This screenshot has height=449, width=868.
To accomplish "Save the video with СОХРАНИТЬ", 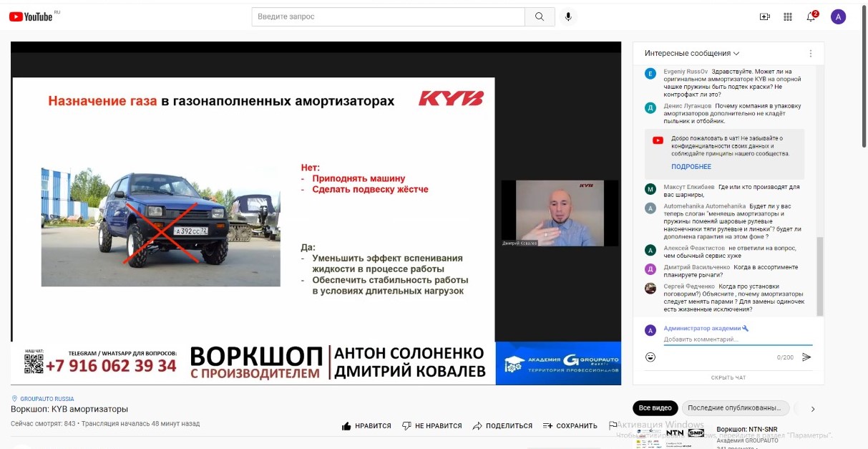I will (570, 425).
